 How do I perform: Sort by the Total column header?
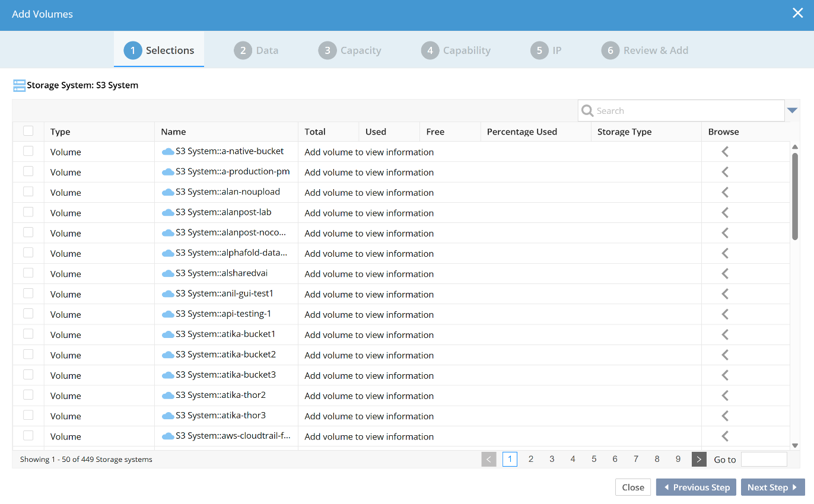(x=329, y=132)
